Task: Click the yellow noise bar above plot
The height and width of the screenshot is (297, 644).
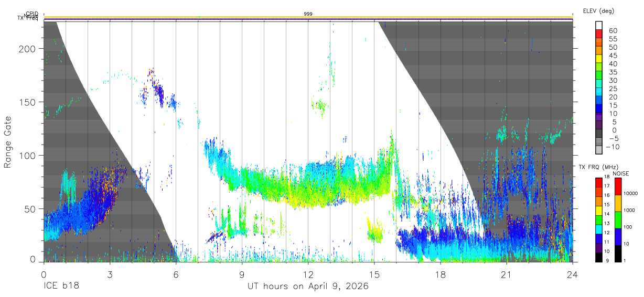Action: pyautogui.click(x=308, y=17)
